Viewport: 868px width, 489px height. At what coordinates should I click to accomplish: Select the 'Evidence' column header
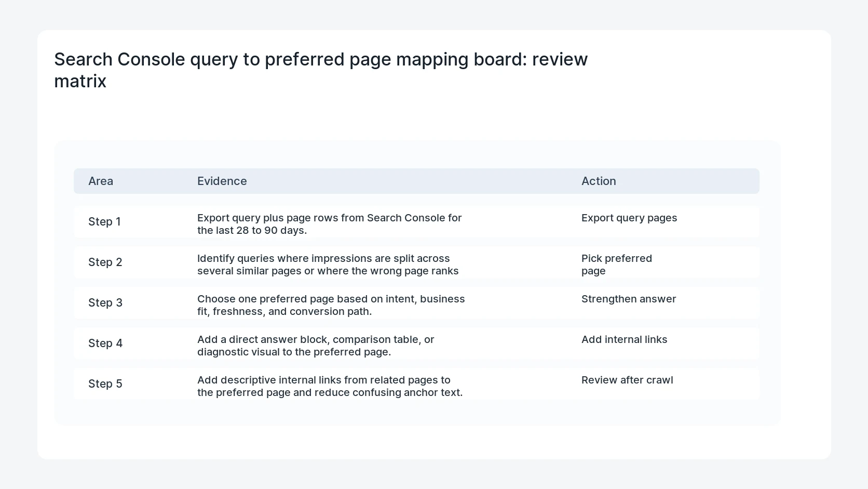(x=222, y=181)
